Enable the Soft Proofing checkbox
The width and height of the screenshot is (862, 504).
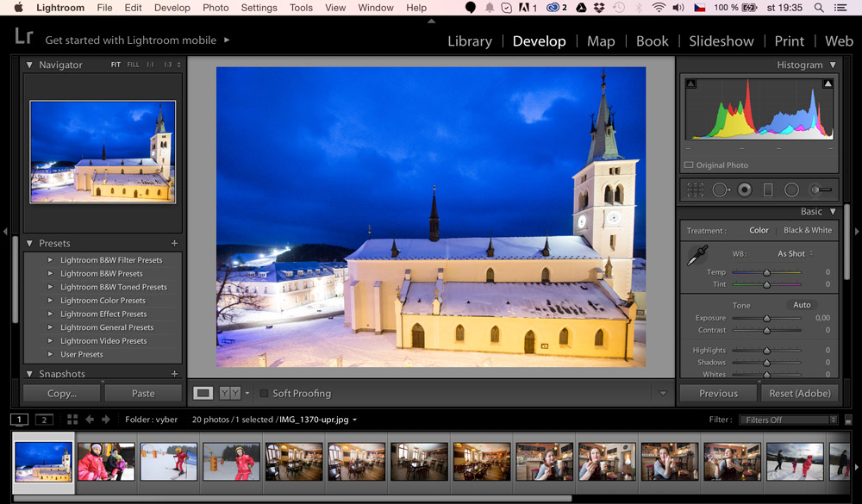coord(264,394)
